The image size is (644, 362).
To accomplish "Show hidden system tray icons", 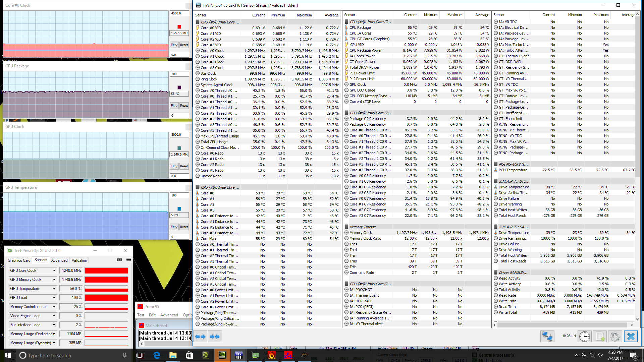I will click(576, 355).
